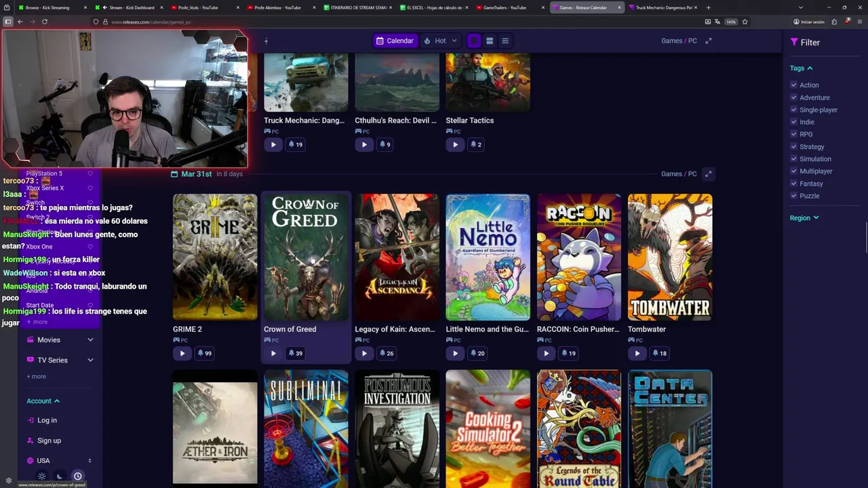The height and width of the screenshot is (488, 868).
Task: Collapse the Tags filter section
Action: 801,68
